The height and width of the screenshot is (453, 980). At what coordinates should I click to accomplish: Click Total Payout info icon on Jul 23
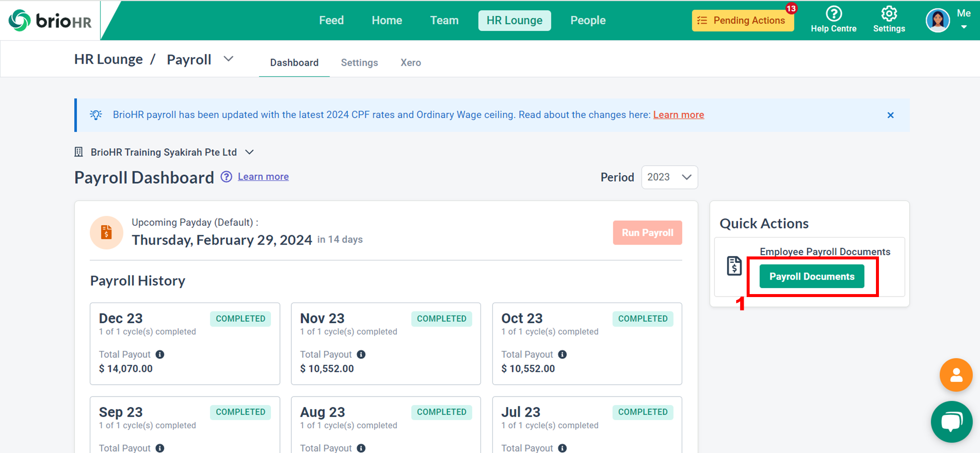point(562,448)
